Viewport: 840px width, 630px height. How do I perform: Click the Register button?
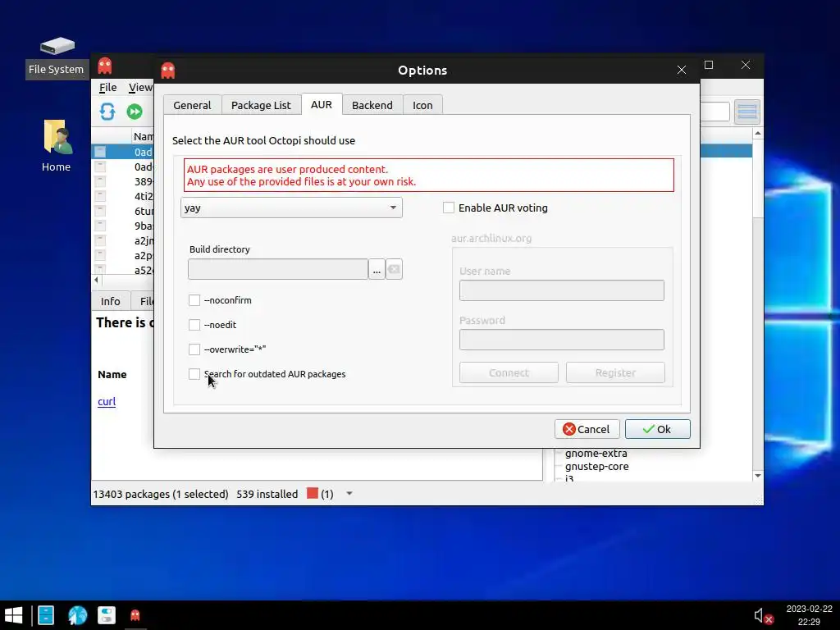tap(615, 373)
